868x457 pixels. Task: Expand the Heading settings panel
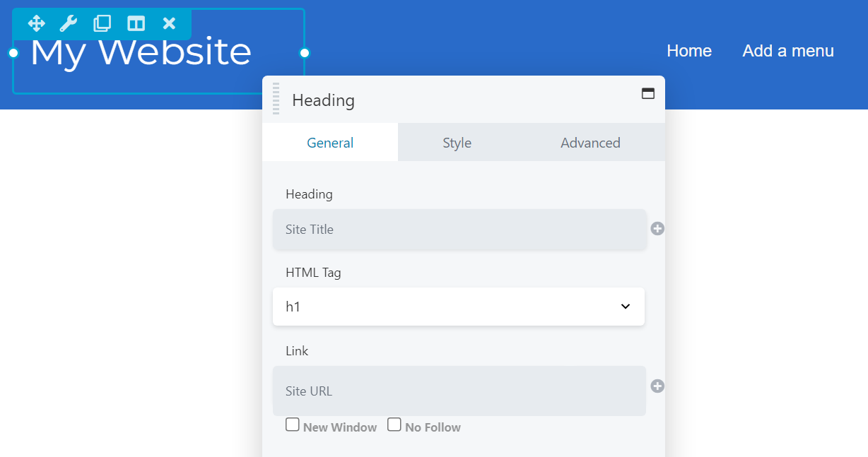coord(647,93)
